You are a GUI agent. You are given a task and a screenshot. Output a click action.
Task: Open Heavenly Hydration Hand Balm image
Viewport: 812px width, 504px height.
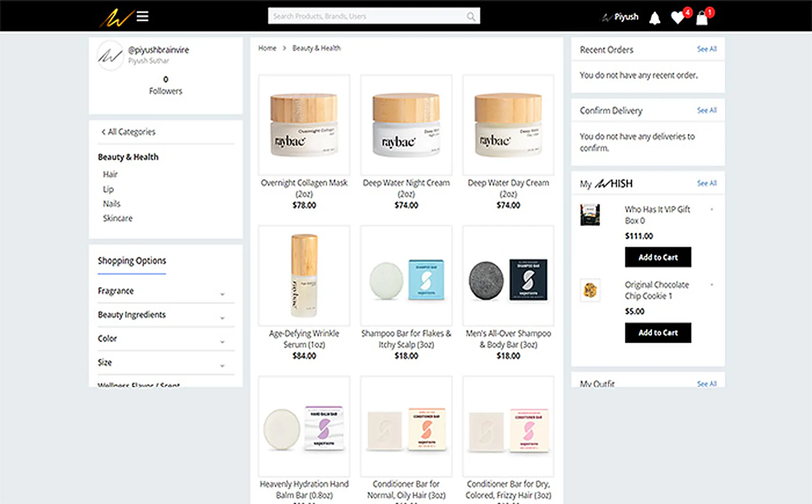(304, 426)
